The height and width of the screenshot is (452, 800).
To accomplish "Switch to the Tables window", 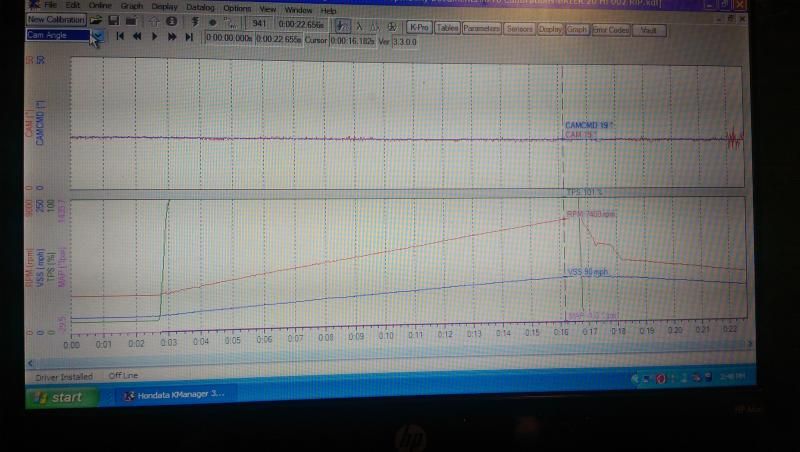I will click(x=447, y=29).
